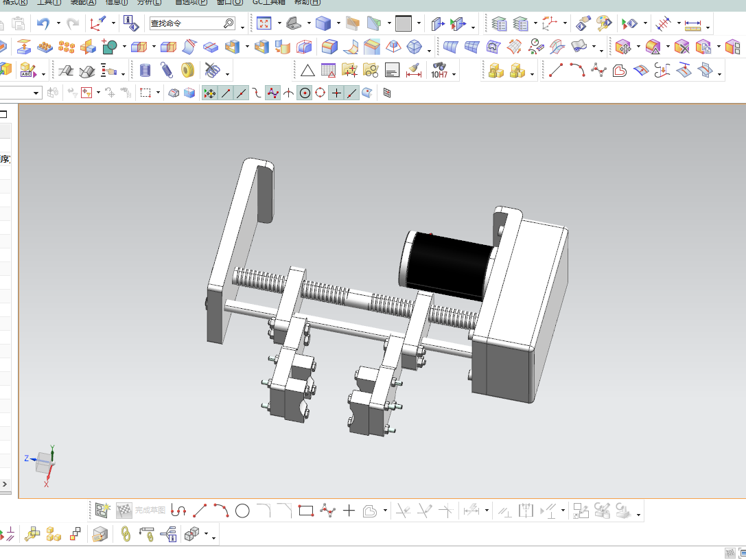Click the Edge Blend icon
746x560 pixels.
[329, 47]
